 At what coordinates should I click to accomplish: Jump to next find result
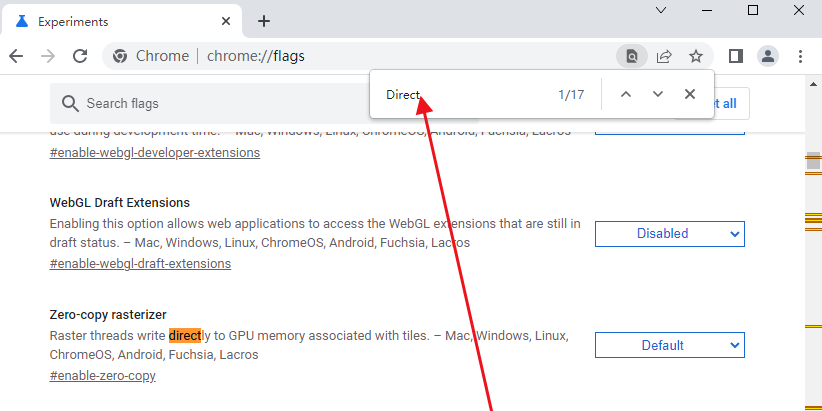click(x=658, y=94)
